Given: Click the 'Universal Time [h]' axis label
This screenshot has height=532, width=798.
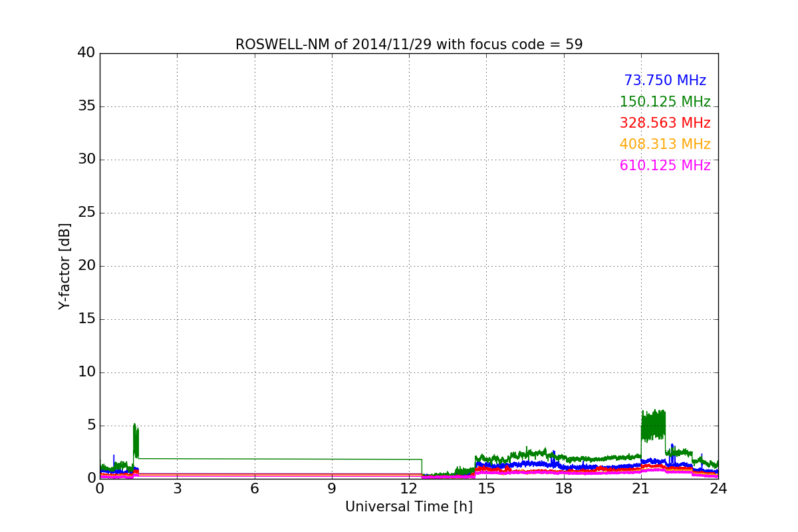Looking at the screenshot, I should coord(409,507).
